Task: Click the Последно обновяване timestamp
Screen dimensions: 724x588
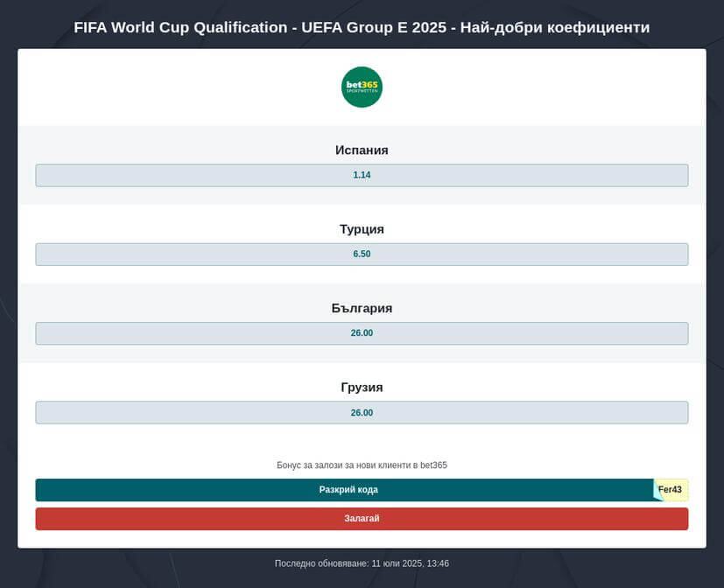Action: (362, 563)
